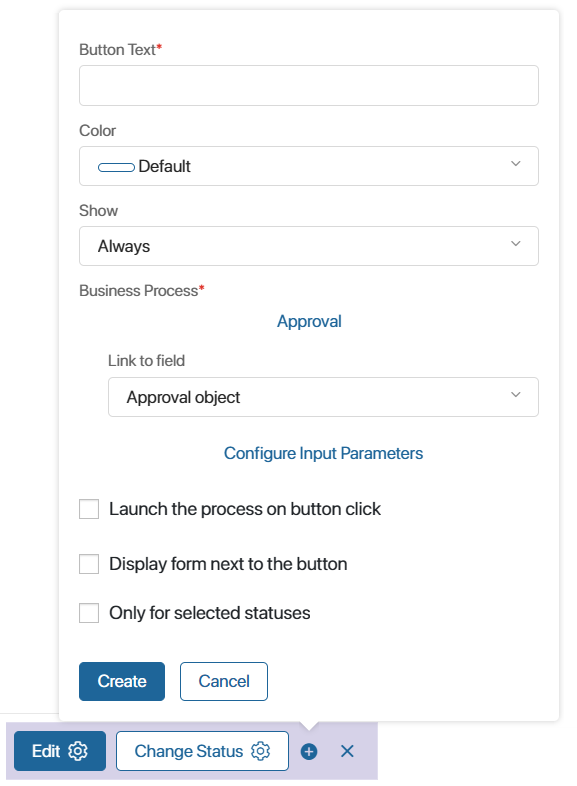Click the Cancel button
Image resolution: width=577 pixels, height=786 pixels.
224,681
